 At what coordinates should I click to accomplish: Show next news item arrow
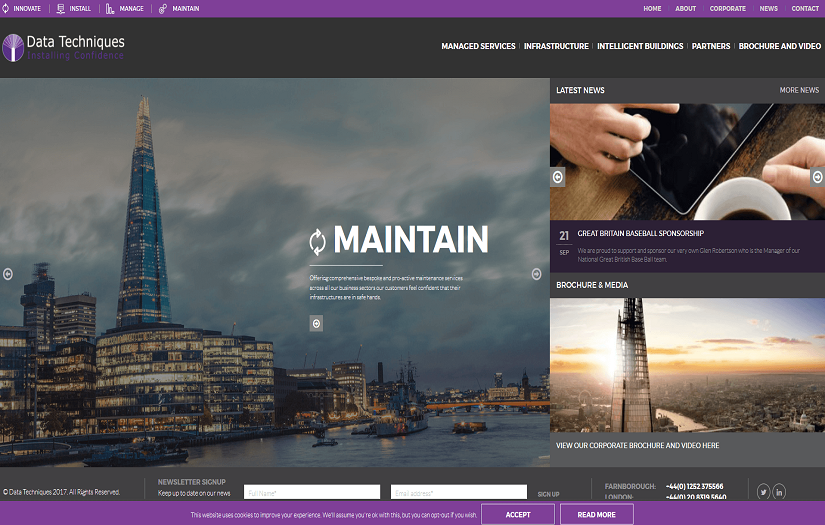coord(818,177)
